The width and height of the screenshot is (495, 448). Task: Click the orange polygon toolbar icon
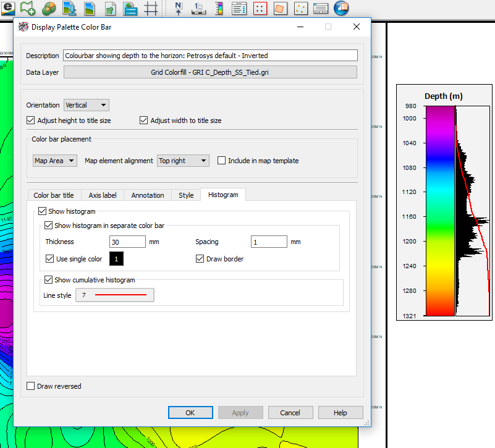click(x=280, y=9)
